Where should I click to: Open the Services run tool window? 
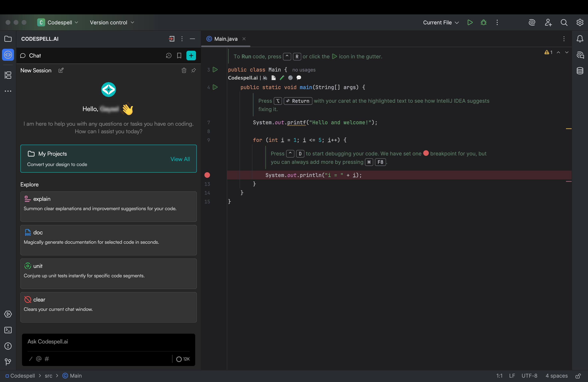pyautogui.click(x=8, y=314)
